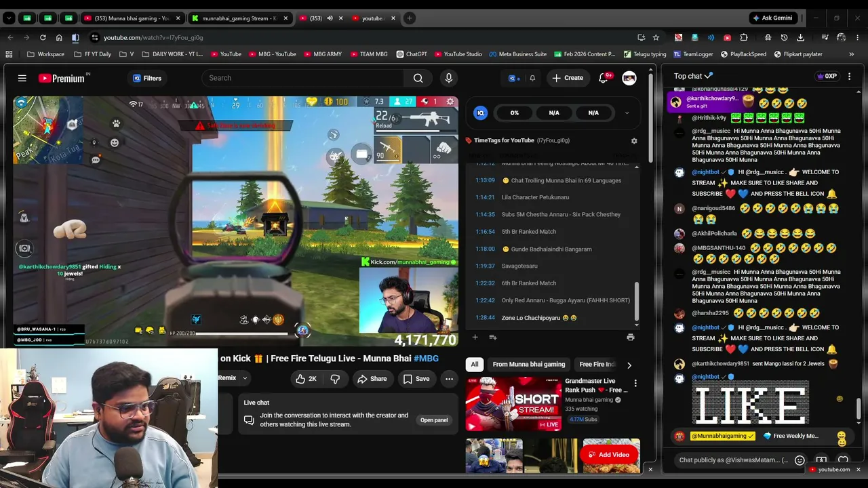This screenshot has height=488, width=868.
Task: Open the emoji picker in chat input
Action: tap(800, 460)
